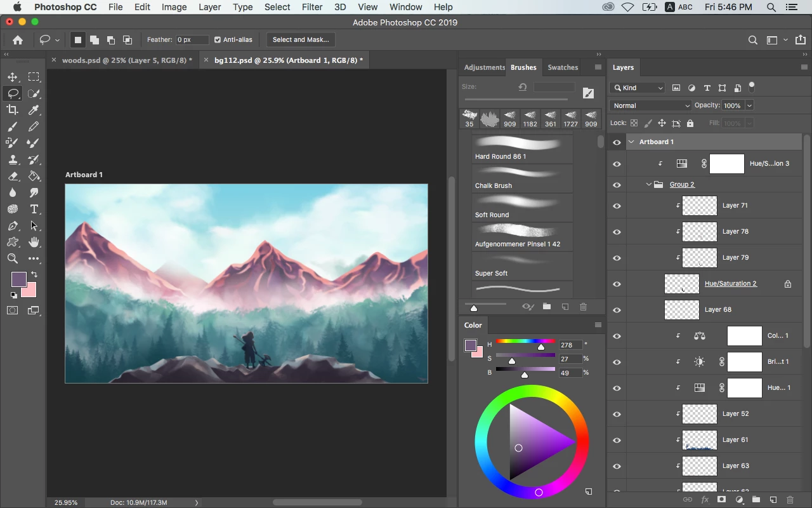
Task: Open brush settings panel toggle icon
Action: 588,93
